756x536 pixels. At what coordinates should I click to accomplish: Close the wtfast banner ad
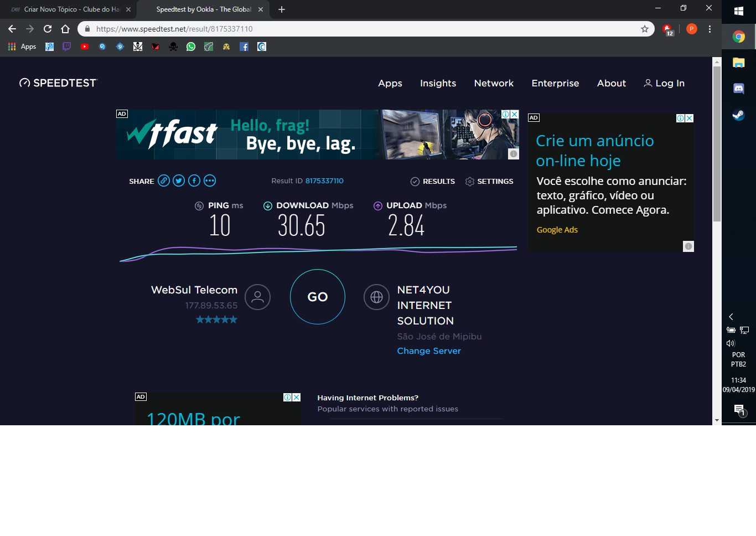[x=514, y=114]
